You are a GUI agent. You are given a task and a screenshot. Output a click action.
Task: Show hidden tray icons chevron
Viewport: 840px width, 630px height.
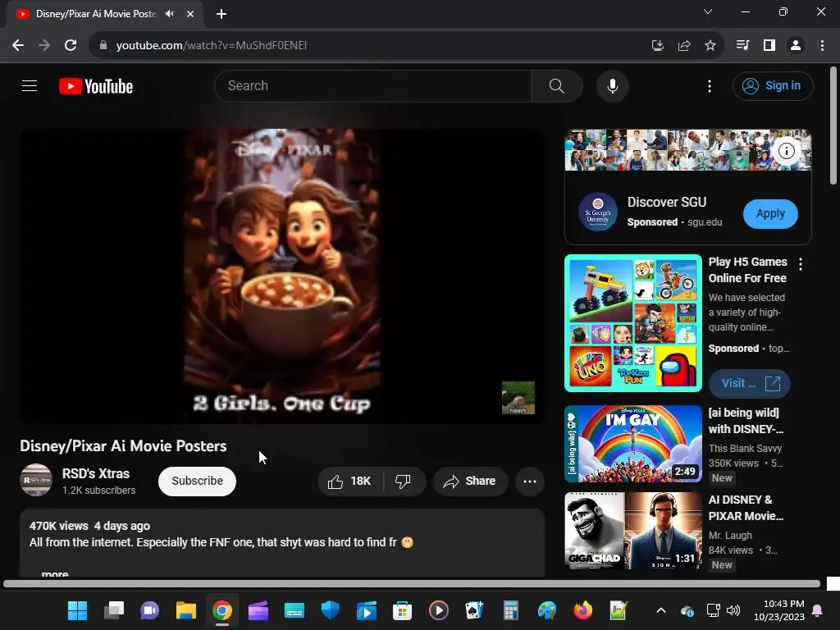661,610
